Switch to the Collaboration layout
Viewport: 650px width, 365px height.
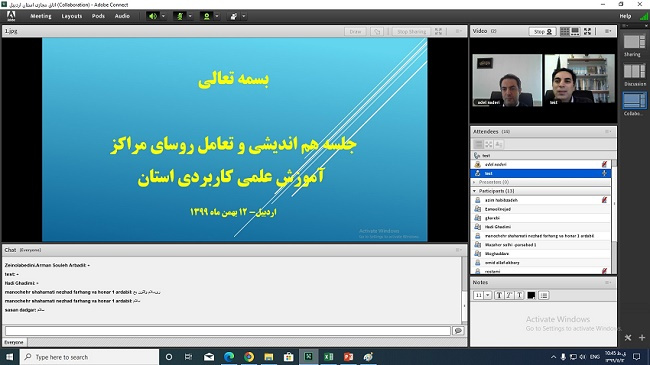[634, 104]
